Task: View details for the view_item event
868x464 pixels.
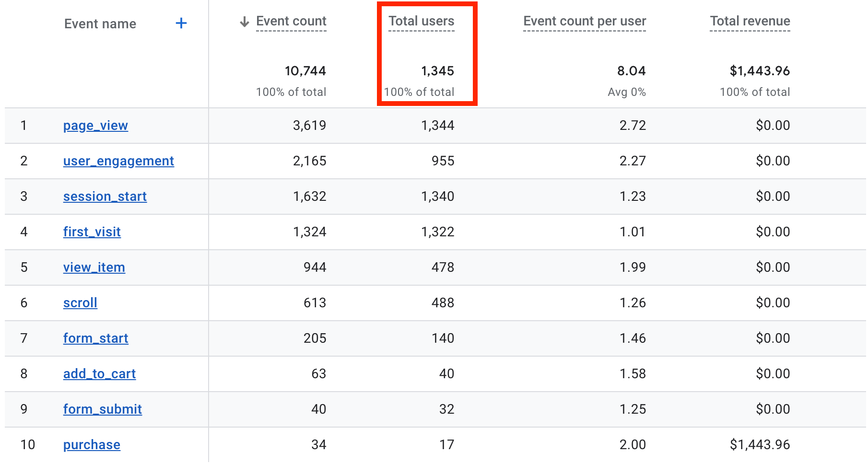Action: [94, 267]
